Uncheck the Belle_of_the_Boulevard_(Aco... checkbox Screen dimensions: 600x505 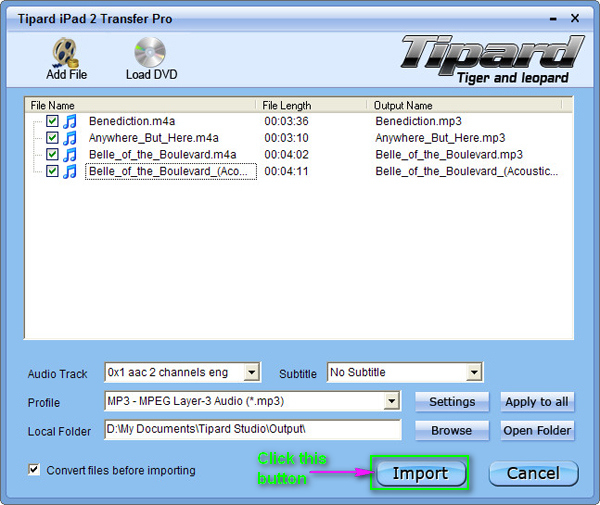[52, 171]
